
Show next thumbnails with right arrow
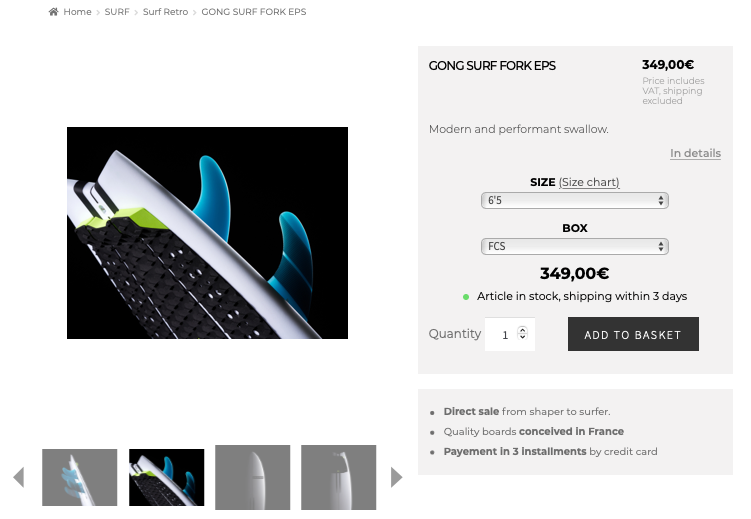tap(396, 477)
